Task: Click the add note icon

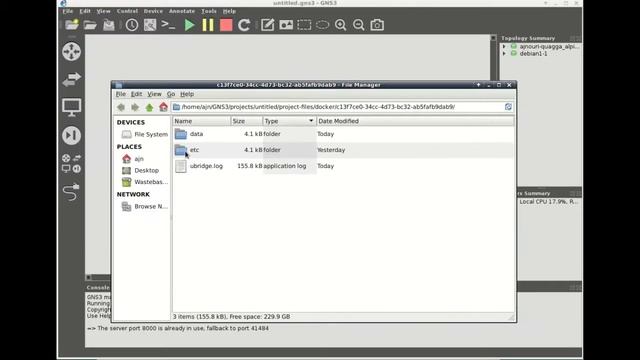Action: coord(267,25)
